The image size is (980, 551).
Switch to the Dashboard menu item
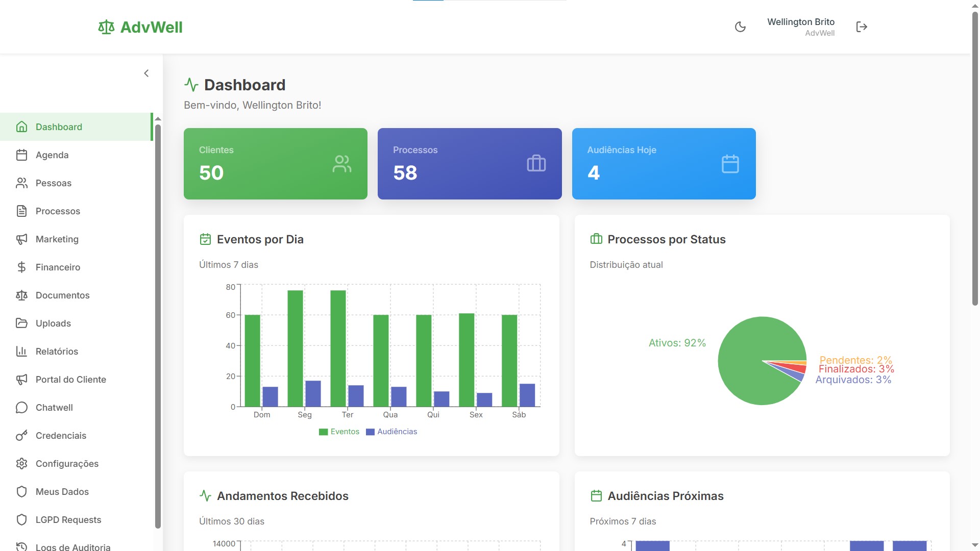click(x=59, y=127)
